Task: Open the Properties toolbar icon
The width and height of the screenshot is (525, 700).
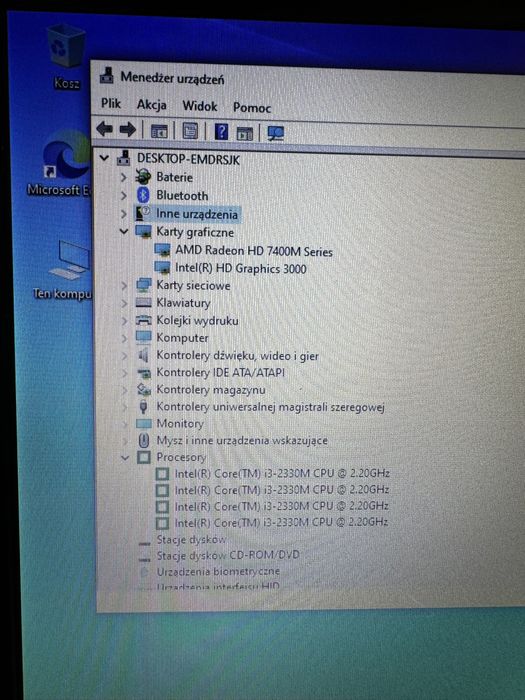Action: 190,131
